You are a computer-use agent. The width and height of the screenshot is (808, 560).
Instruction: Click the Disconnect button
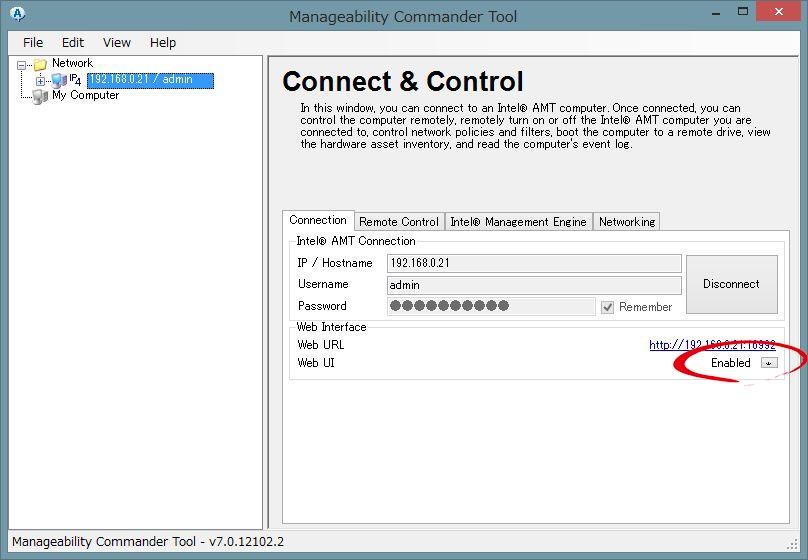731,284
